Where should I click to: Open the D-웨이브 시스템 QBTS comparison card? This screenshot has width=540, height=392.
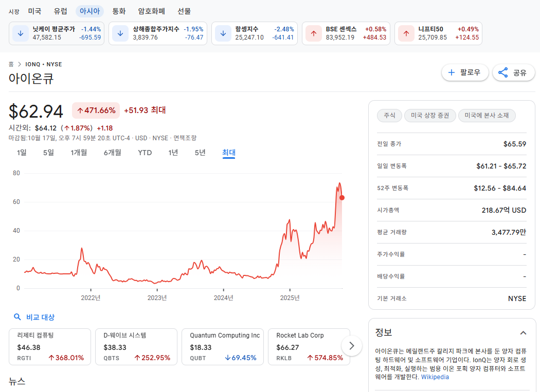[136, 347]
